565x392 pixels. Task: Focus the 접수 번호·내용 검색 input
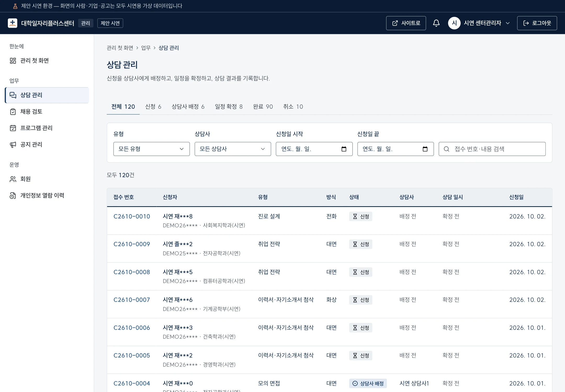click(492, 149)
